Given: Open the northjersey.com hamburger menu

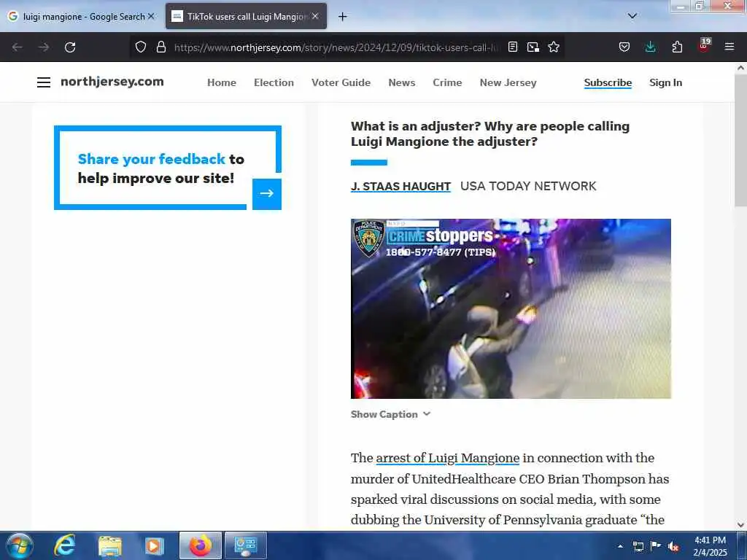Looking at the screenshot, I should point(44,82).
